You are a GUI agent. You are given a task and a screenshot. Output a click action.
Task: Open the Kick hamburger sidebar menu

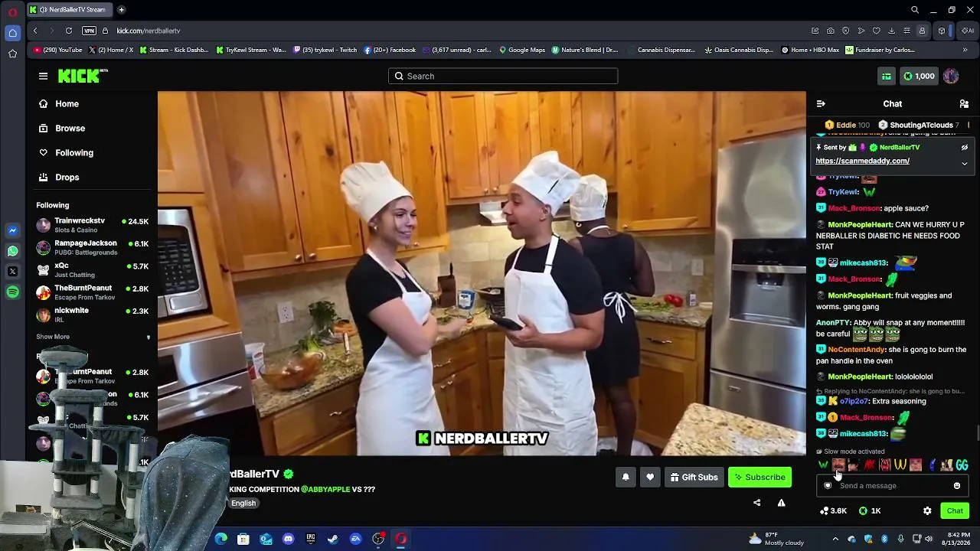click(43, 76)
